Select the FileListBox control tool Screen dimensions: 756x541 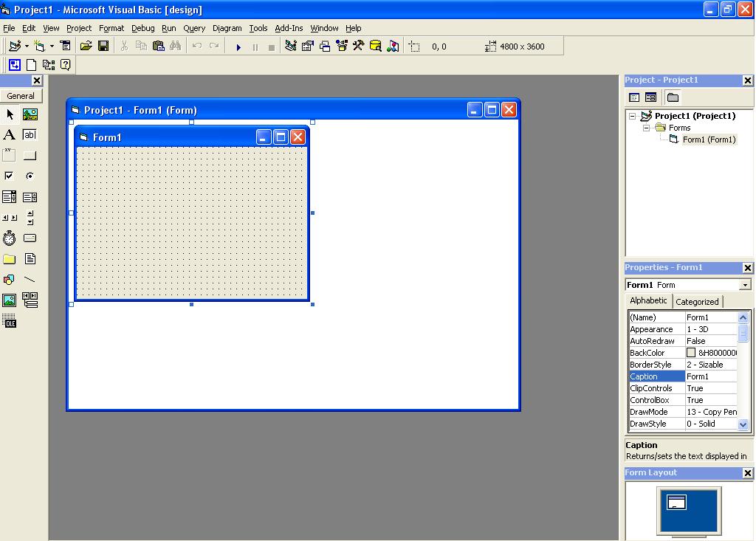click(30, 259)
